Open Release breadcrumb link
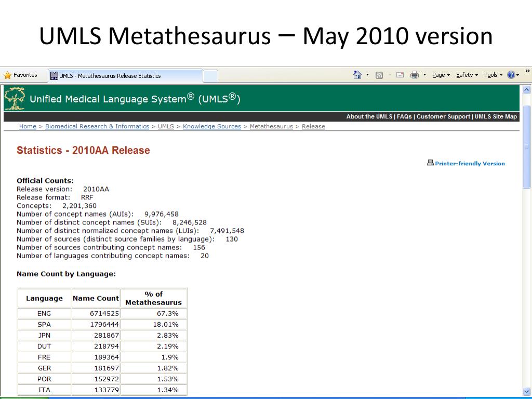This screenshot has height=399, width=532. [x=313, y=126]
